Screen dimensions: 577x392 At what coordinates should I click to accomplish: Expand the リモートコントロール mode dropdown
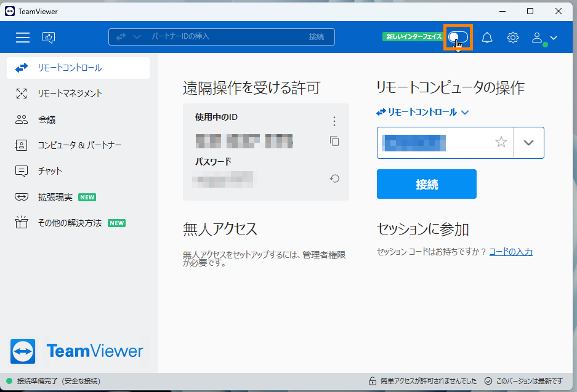point(422,112)
